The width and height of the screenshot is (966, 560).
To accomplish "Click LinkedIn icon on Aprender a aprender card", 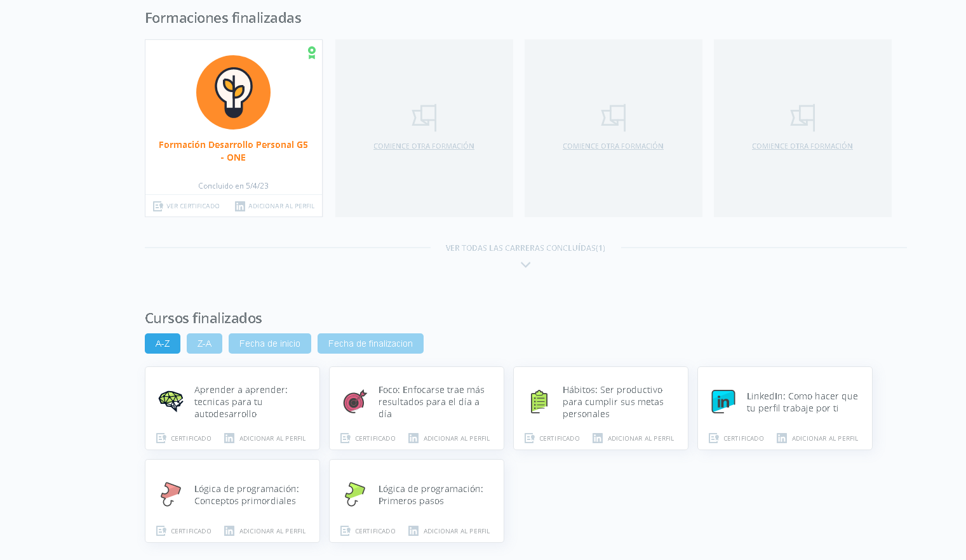I will click(x=229, y=438).
